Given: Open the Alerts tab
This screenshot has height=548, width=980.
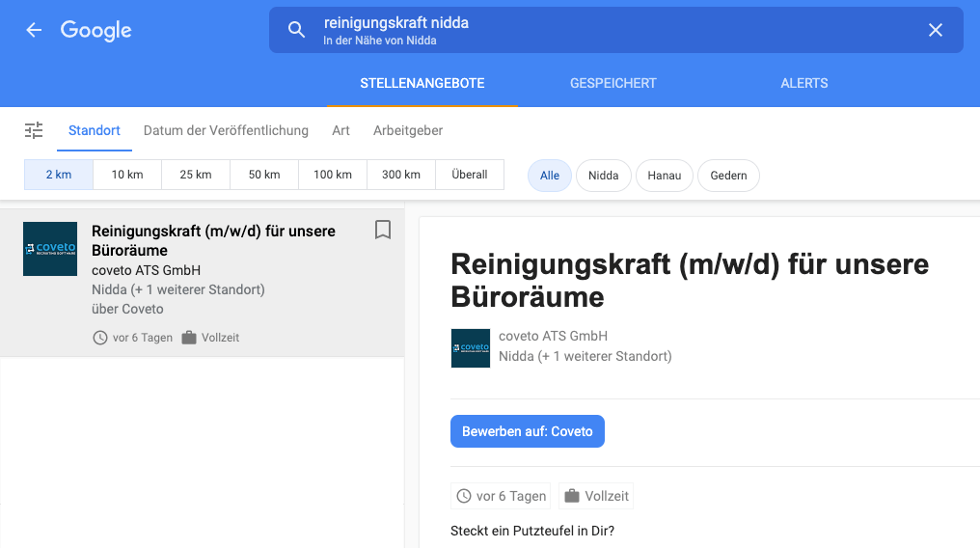Looking at the screenshot, I should pos(803,83).
